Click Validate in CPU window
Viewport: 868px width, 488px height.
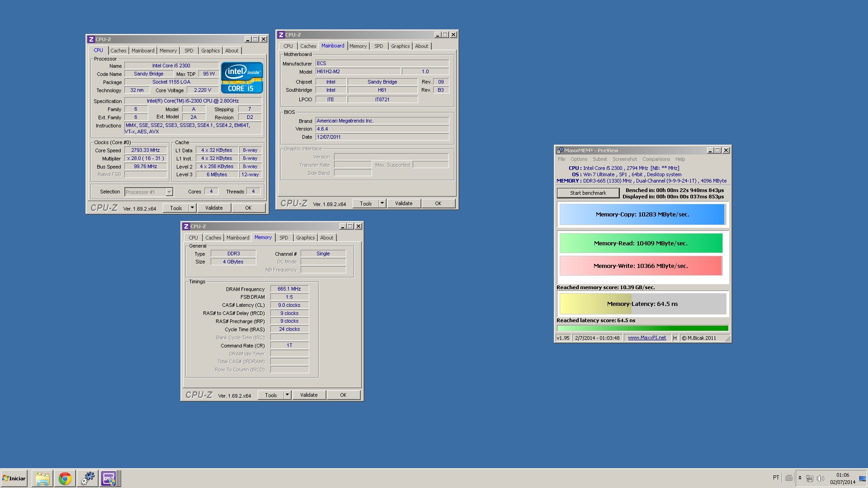click(x=214, y=208)
